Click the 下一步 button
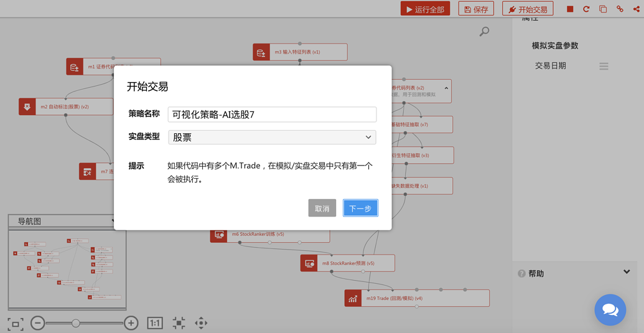The image size is (644, 333). (x=360, y=208)
